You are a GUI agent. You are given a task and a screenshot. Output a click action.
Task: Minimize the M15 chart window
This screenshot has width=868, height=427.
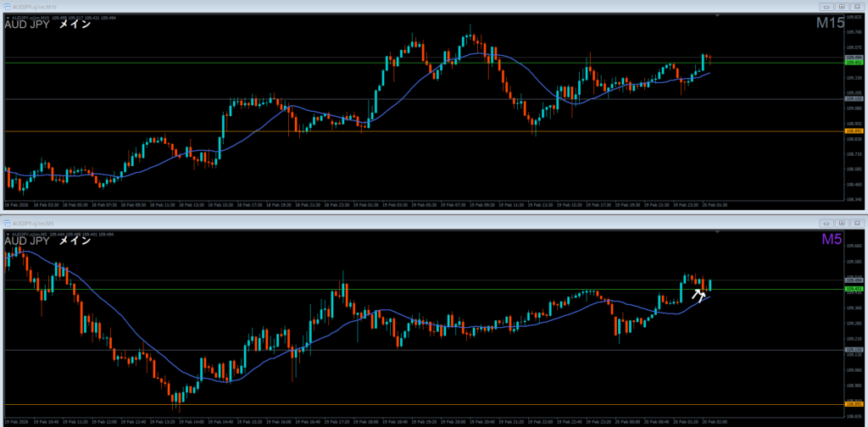point(825,6)
